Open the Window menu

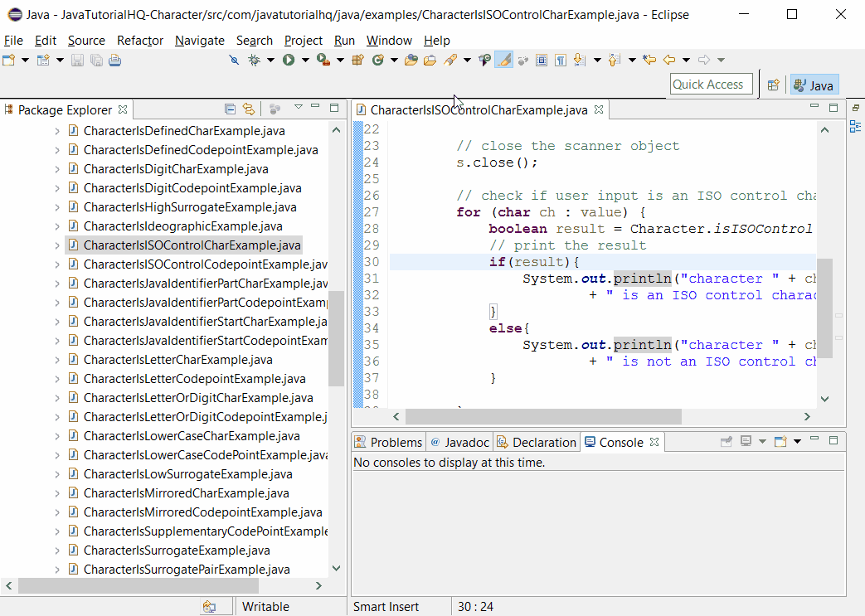click(389, 41)
